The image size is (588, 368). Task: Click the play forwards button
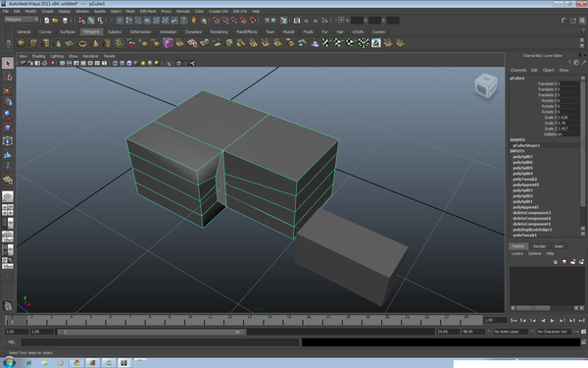[x=552, y=321]
